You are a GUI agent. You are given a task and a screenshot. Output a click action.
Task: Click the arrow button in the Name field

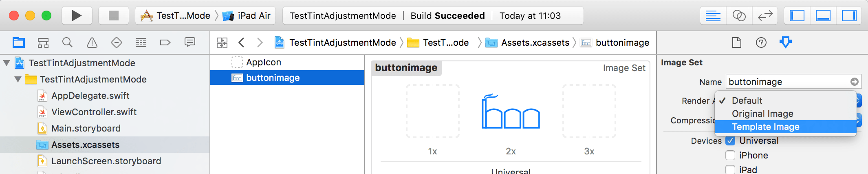coord(855,82)
